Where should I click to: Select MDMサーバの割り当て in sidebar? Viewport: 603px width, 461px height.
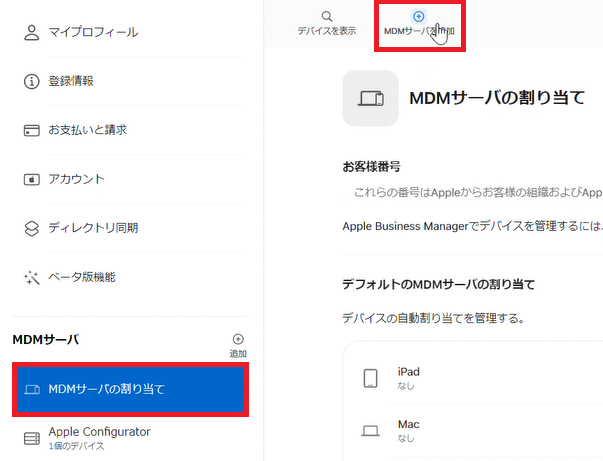[130, 389]
